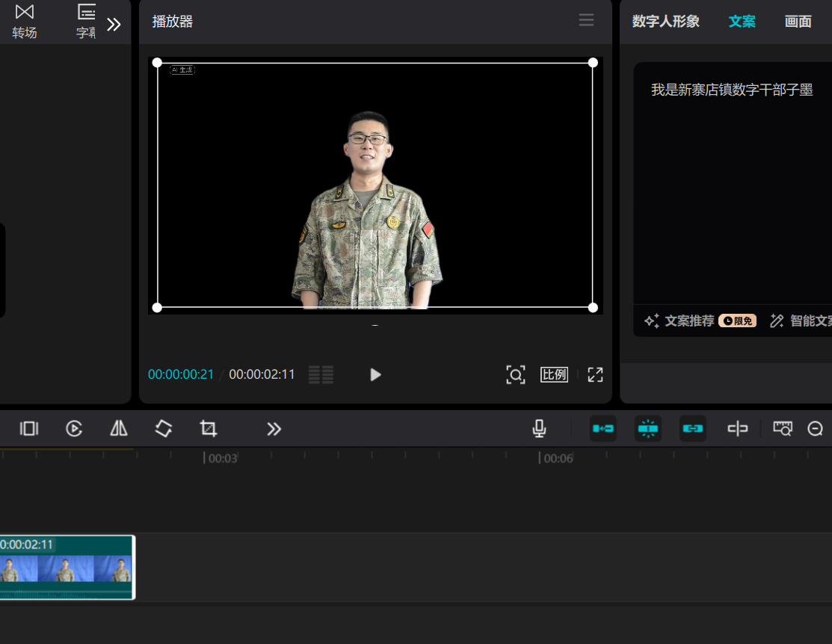Click the reverse playback clip icon
This screenshot has width=832, height=644.
[x=73, y=428]
